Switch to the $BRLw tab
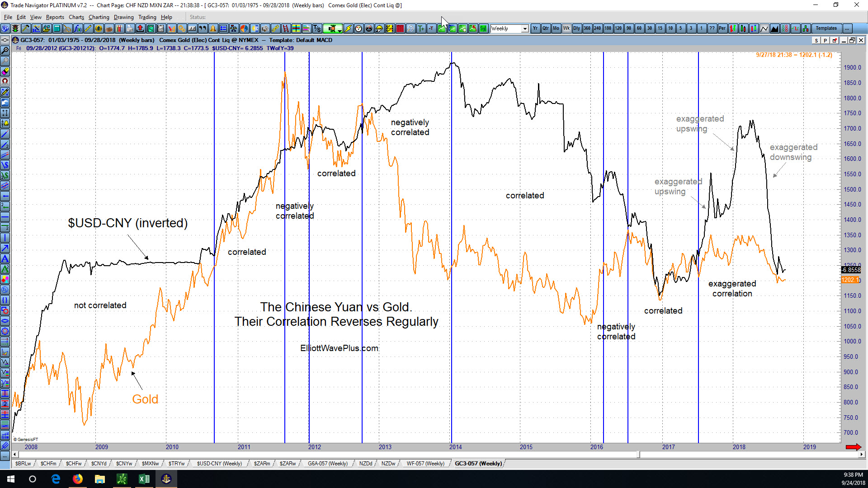This screenshot has height=488, width=868. coord(23,464)
